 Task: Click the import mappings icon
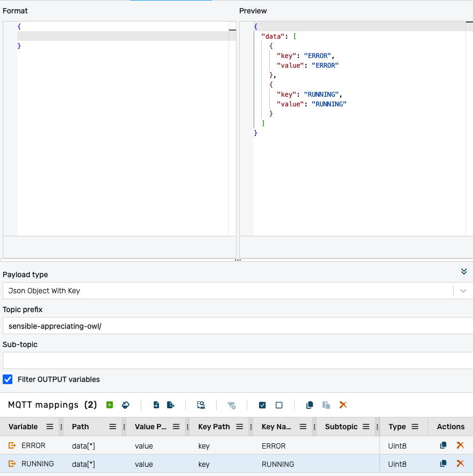(156, 405)
